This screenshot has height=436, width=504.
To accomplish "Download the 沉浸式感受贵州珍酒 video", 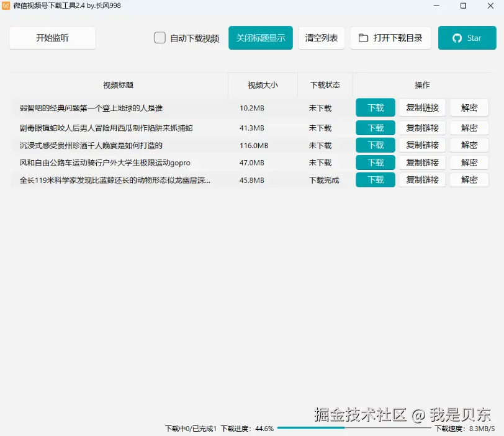I will click(x=376, y=145).
